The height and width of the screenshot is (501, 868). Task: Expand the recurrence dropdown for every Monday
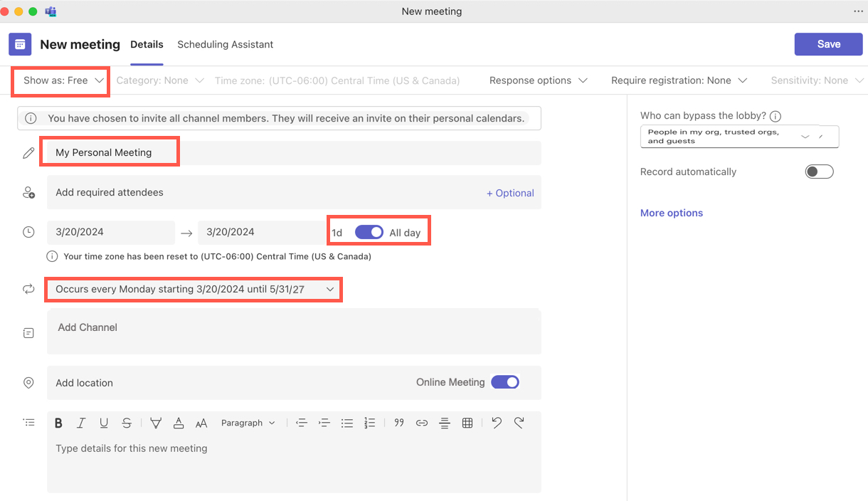coord(194,290)
